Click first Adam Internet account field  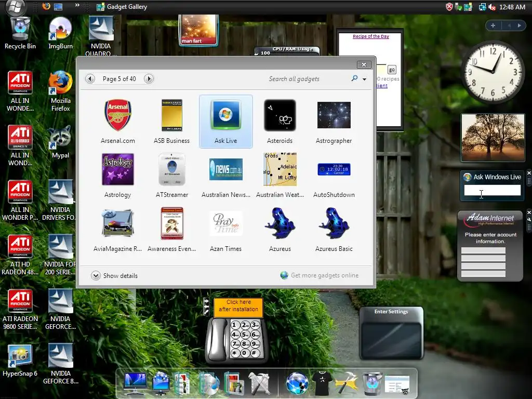pyautogui.click(x=483, y=250)
